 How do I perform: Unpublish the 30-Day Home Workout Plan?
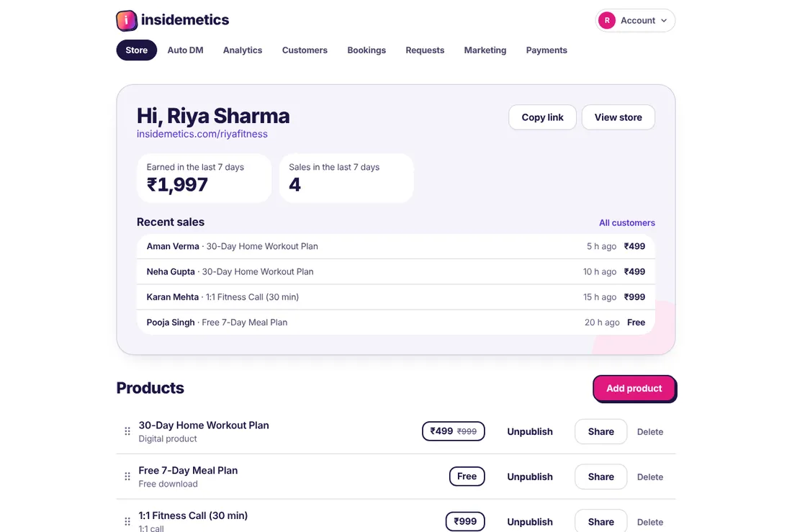click(x=530, y=431)
